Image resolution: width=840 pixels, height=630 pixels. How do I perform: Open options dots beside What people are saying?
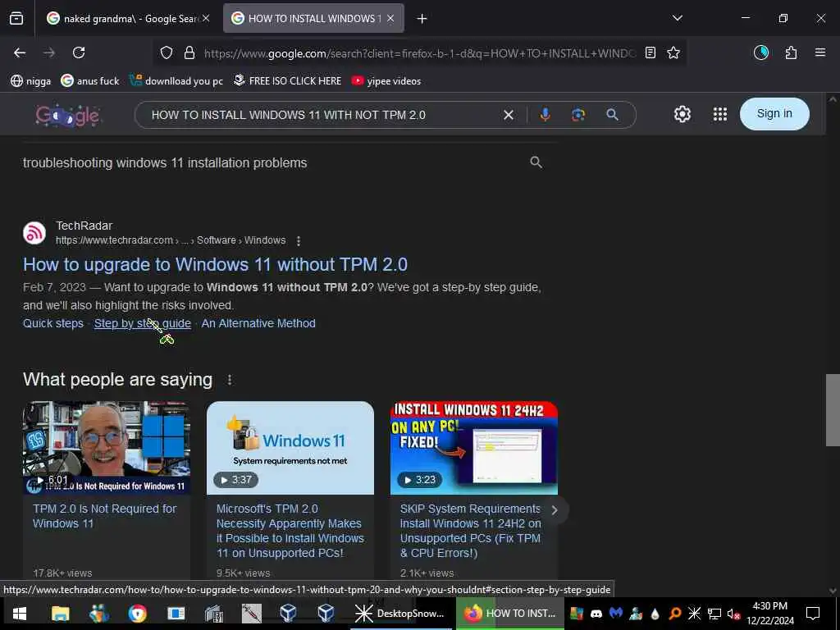coord(230,380)
